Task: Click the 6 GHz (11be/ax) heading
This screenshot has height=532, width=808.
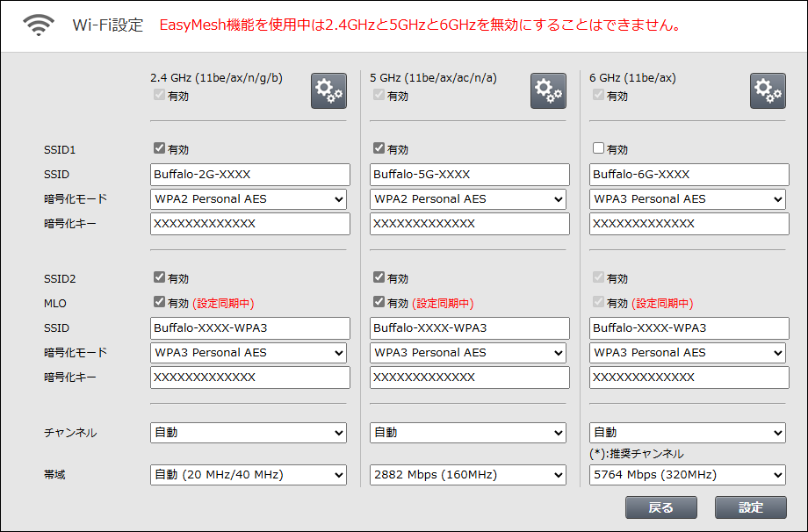Action: (633, 78)
